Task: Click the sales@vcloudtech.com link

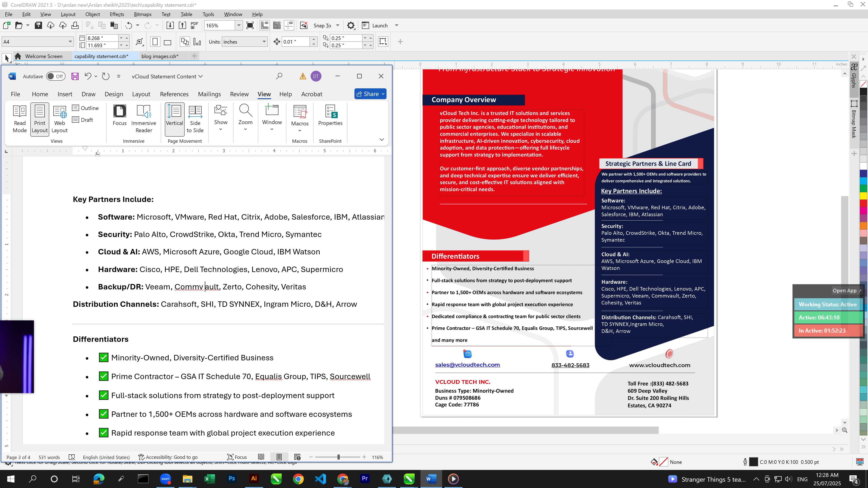Action: click(x=467, y=365)
